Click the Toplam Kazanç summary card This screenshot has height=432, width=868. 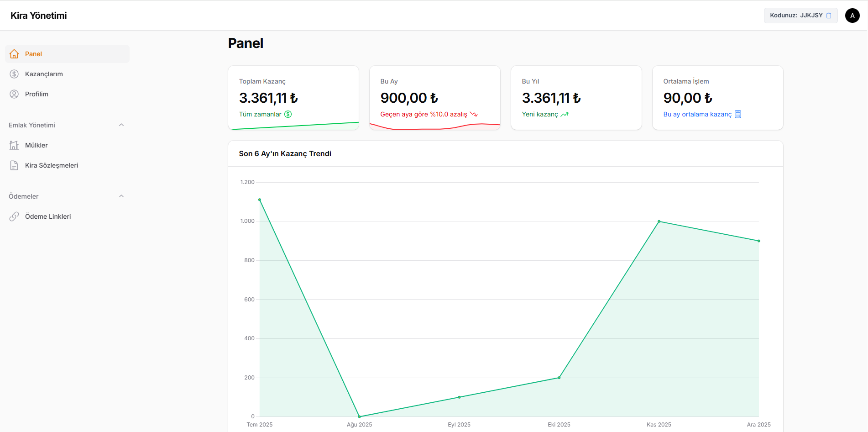coord(293,98)
